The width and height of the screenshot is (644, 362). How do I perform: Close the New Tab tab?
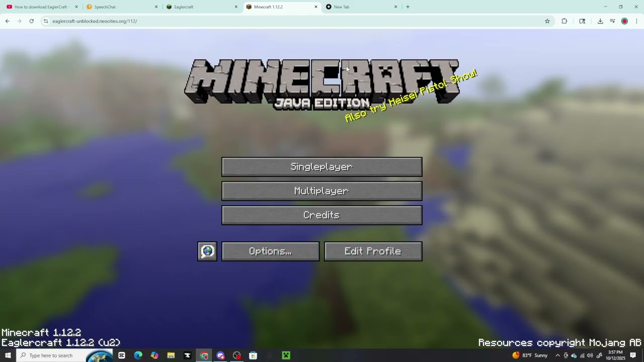(395, 7)
